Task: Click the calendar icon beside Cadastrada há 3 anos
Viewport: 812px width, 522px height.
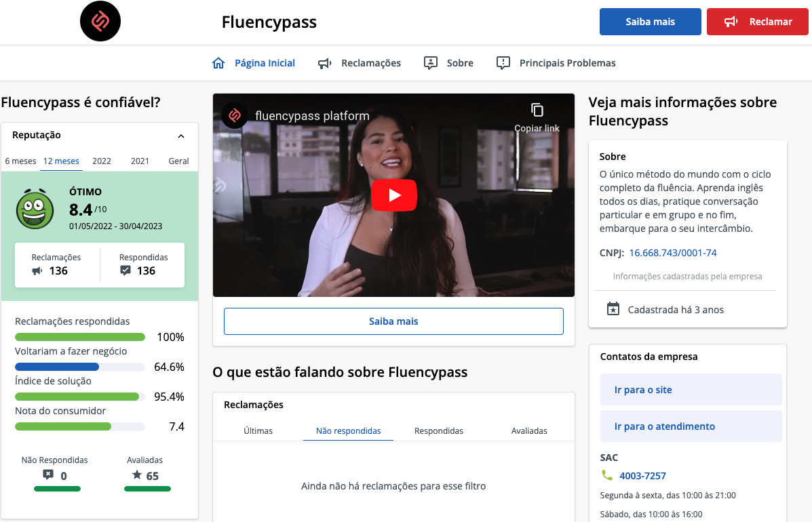Action: [613, 309]
